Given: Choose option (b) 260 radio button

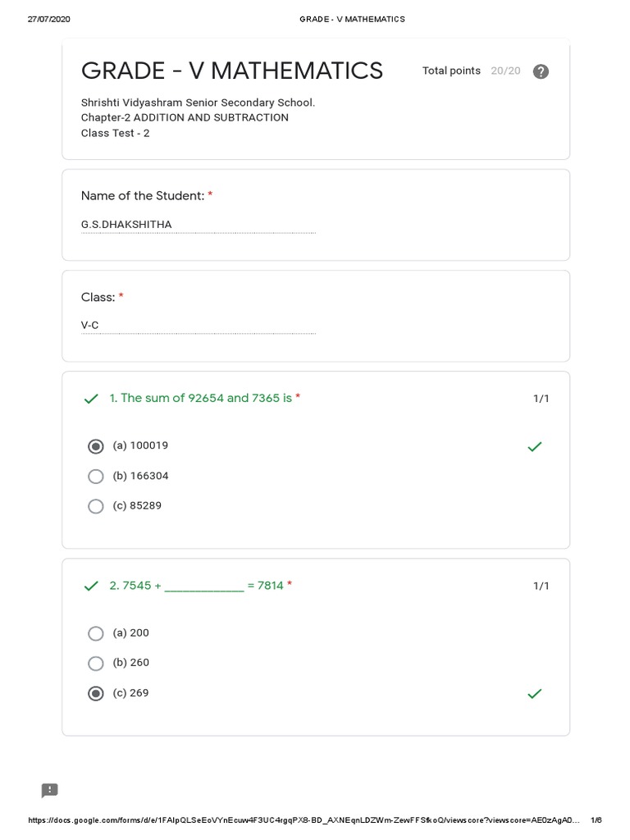Looking at the screenshot, I should [96, 663].
